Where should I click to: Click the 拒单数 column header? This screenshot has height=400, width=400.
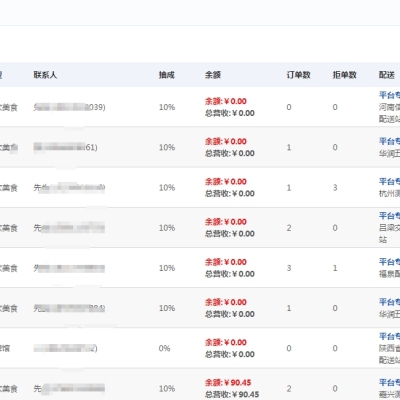pyautogui.click(x=344, y=75)
